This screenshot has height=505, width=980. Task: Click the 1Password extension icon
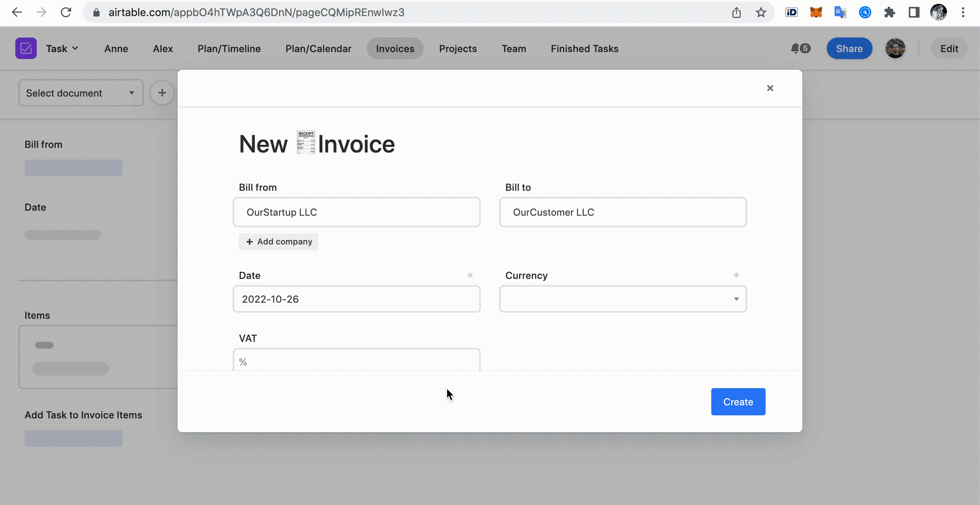(x=792, y=12)
